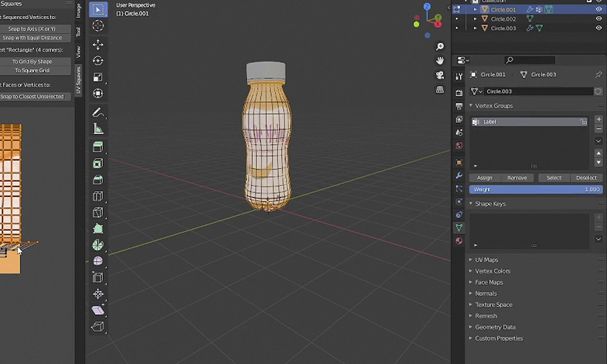Adjust the vertex group Weight slider
Image resolution: width=607 pixels, height=364 pixels.
click(x=536, y=189)
